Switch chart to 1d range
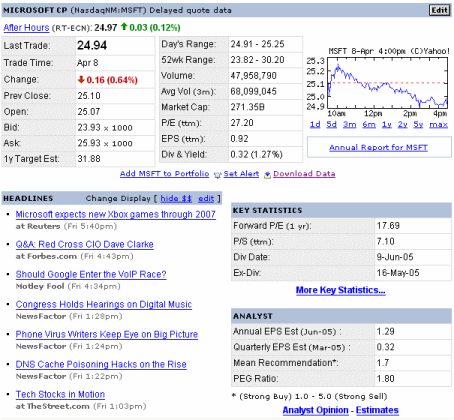This screenshot has height=420, width=454. coord(315,125)
